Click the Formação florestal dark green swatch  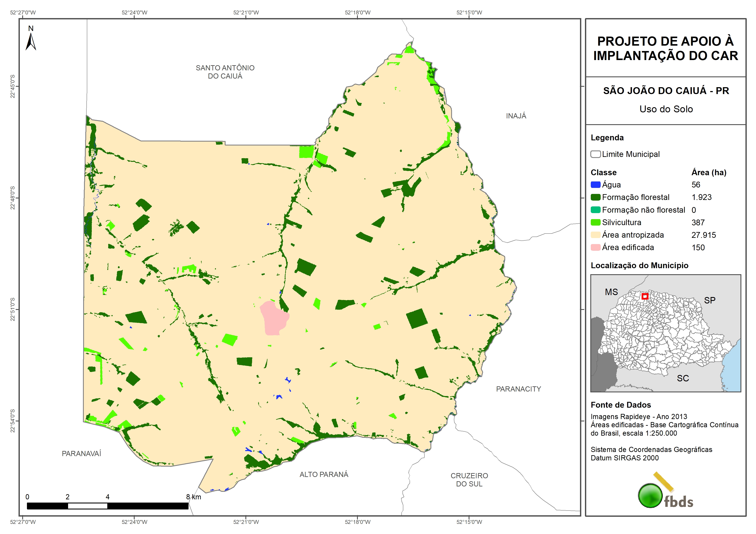click(595, 197)
